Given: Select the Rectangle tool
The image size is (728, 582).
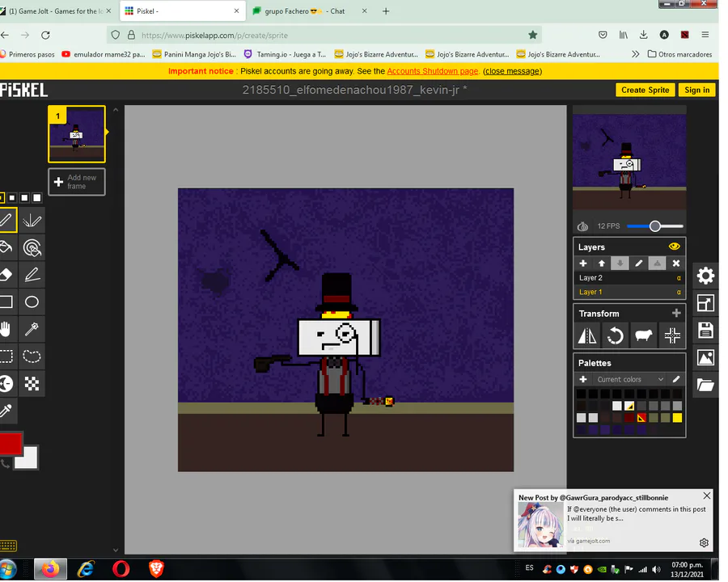Looking at the screenshot, I should [6, 302].
